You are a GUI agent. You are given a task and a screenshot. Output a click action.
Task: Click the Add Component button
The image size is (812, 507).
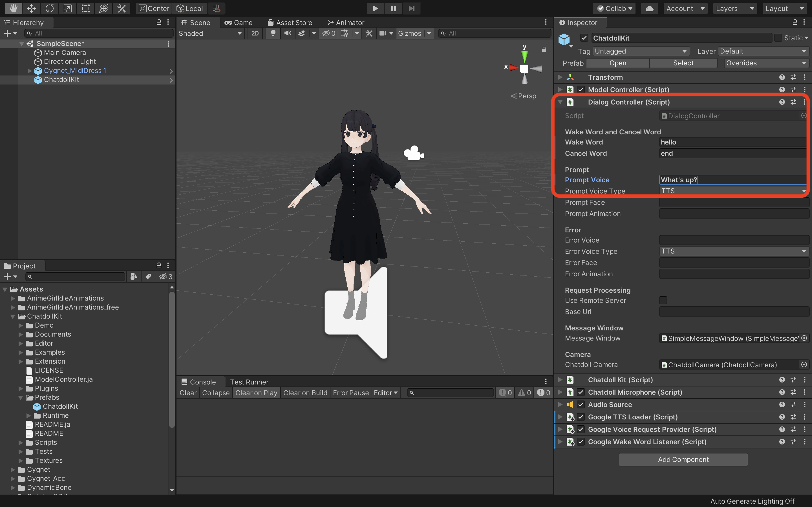(x=683, y=459)
